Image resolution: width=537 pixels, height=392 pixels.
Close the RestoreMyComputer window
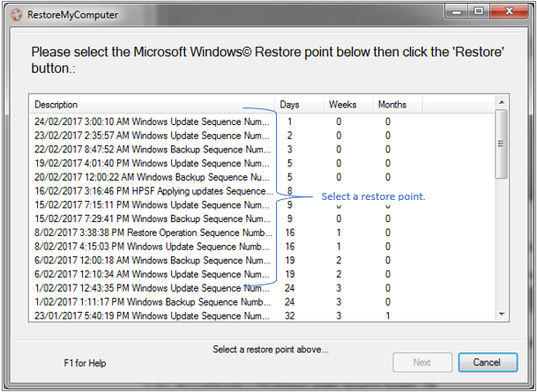point(509,11)
